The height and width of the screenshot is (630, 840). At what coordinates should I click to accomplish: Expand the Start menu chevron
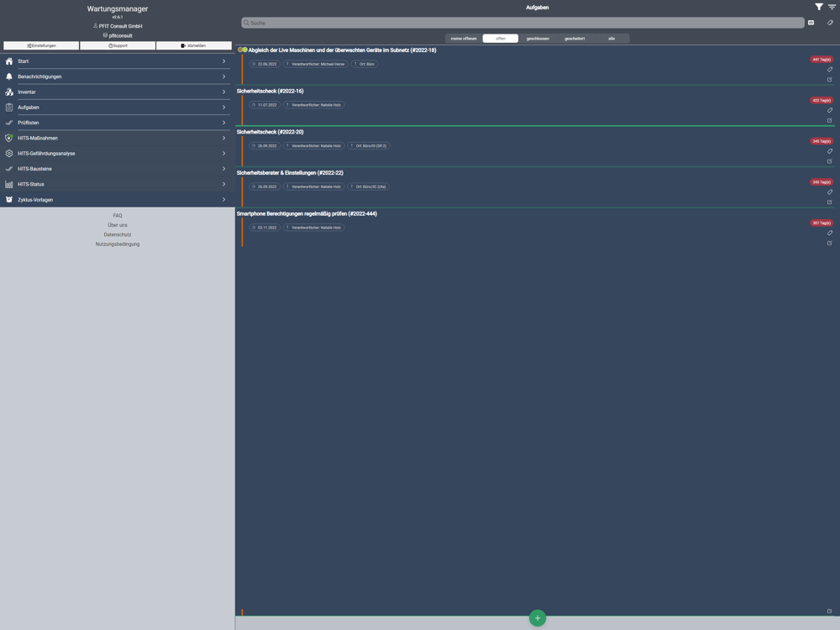(224, 61)
